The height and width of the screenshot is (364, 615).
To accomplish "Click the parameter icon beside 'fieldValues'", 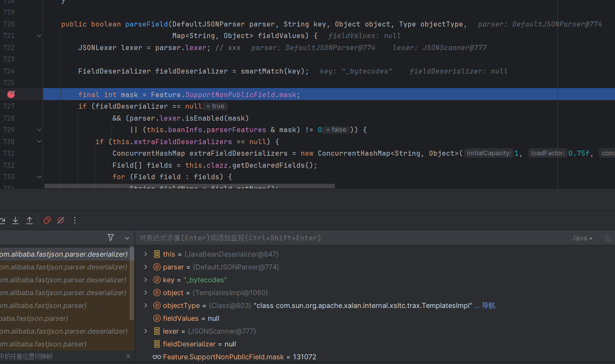I will 157,318.
